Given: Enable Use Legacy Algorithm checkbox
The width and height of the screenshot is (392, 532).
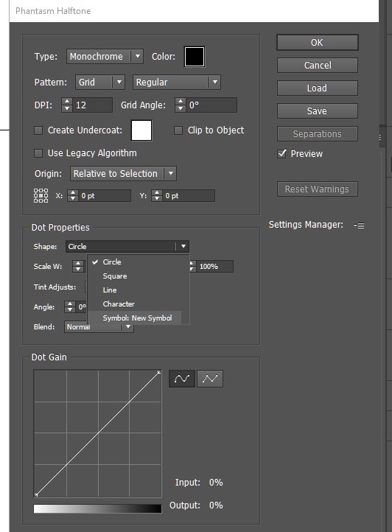Looking at the screenshot, I should point(38,153).
